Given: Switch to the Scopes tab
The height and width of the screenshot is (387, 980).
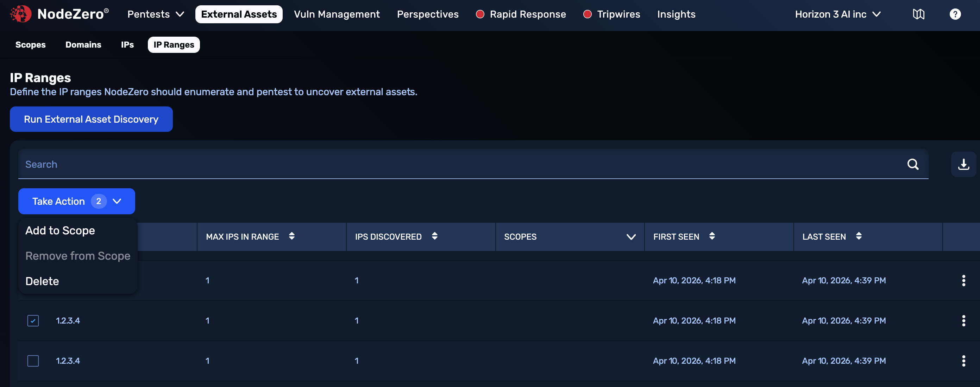Looking at the screenshot, I should pyautogui.click(x=30, y=44).
